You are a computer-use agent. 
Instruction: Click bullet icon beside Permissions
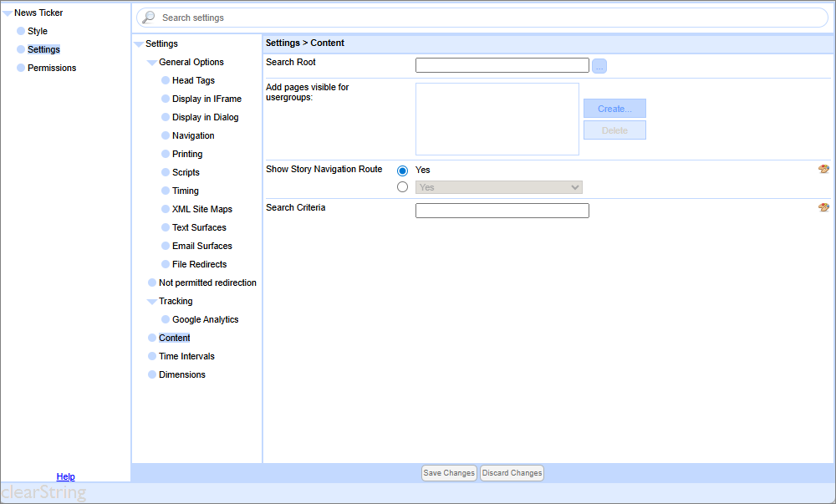21,68
